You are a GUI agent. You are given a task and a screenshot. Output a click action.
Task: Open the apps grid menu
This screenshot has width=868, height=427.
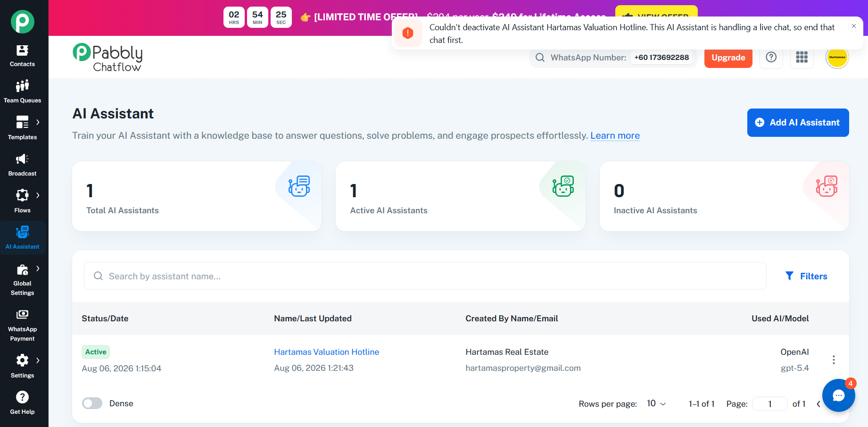click(x=802, y=57)
